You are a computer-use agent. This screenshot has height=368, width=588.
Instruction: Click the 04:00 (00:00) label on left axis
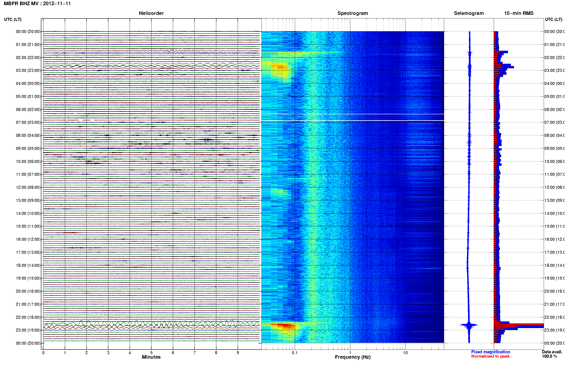(28, 83)
